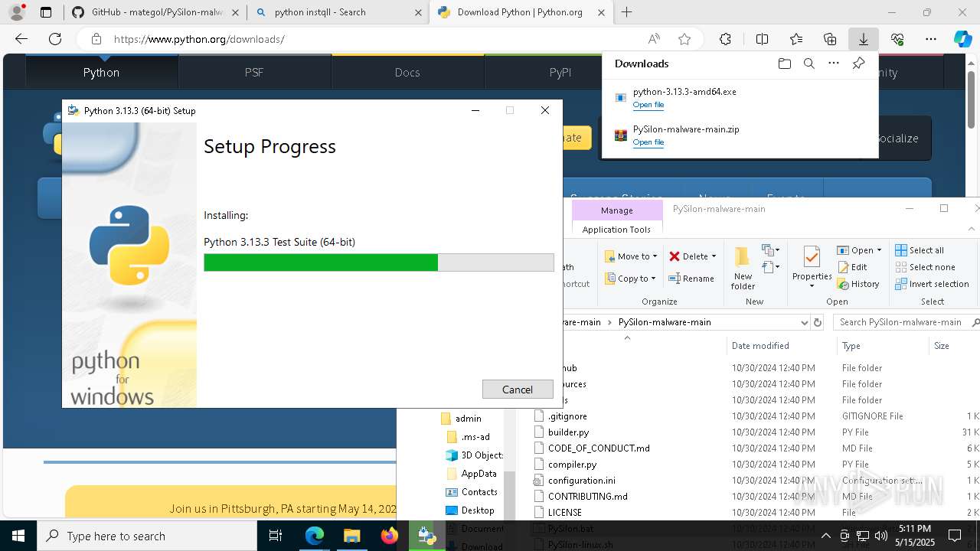Click Select all in Explorer ribbon
The image size is (980, 551).
click(920, 250)
